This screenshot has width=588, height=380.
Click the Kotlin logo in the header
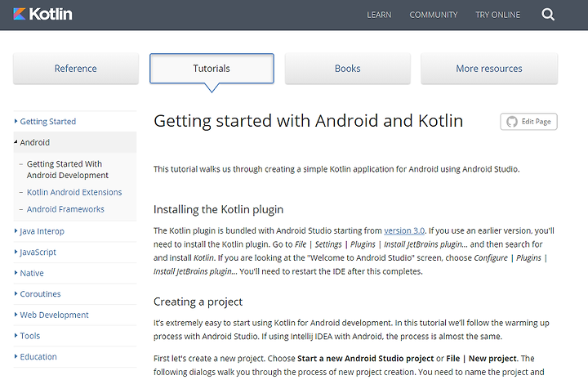pos(42,14)
